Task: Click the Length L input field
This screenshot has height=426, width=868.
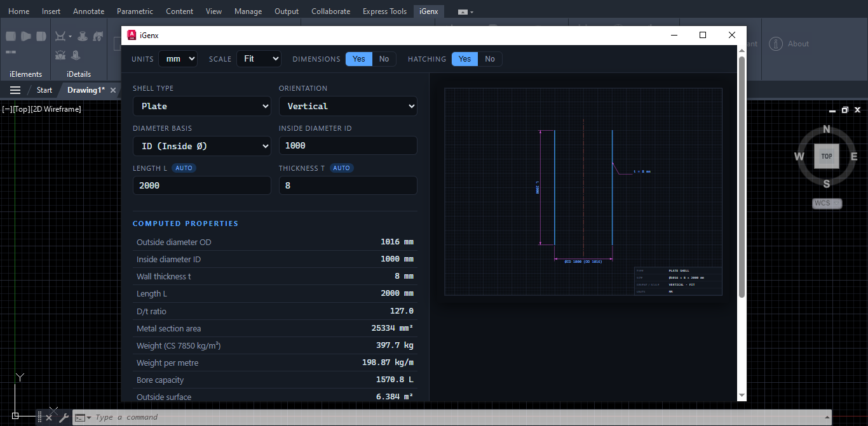Action: (x=202, y=185)
